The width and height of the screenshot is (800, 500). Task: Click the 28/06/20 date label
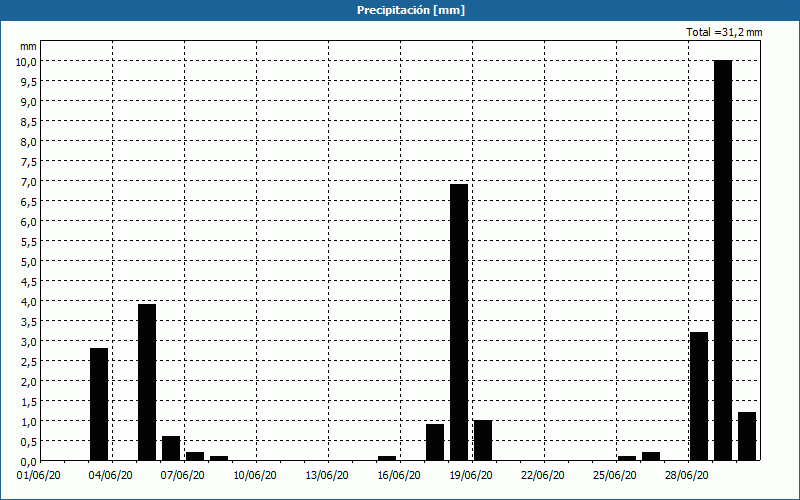(687, 476)
